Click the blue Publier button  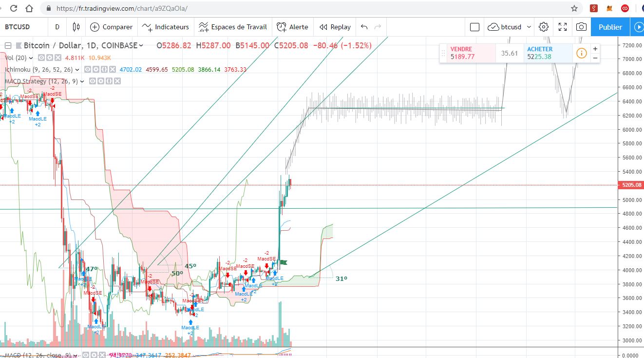point(610,27)
